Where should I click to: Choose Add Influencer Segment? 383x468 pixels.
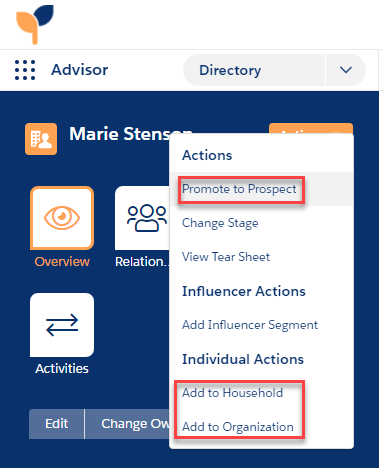[x=250, y=325]
